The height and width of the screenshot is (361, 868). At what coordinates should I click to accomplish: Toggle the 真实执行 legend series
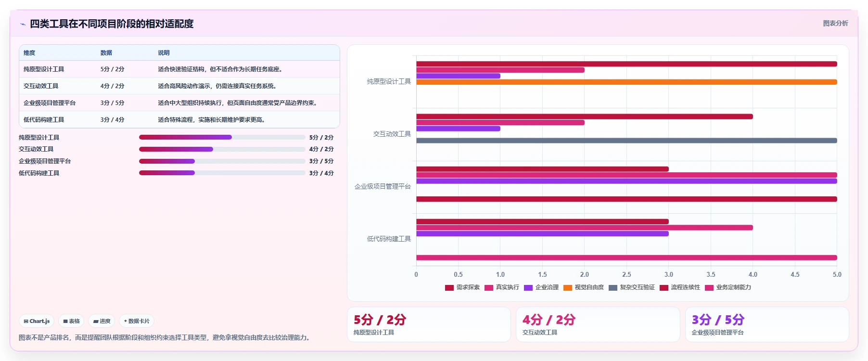pyautogui.click(x=502, y=287)
